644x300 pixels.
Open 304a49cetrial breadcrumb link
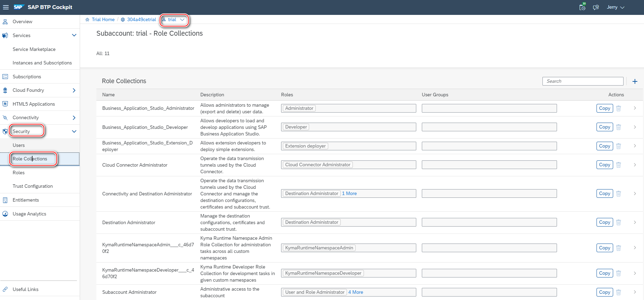(x=141, y=19)
